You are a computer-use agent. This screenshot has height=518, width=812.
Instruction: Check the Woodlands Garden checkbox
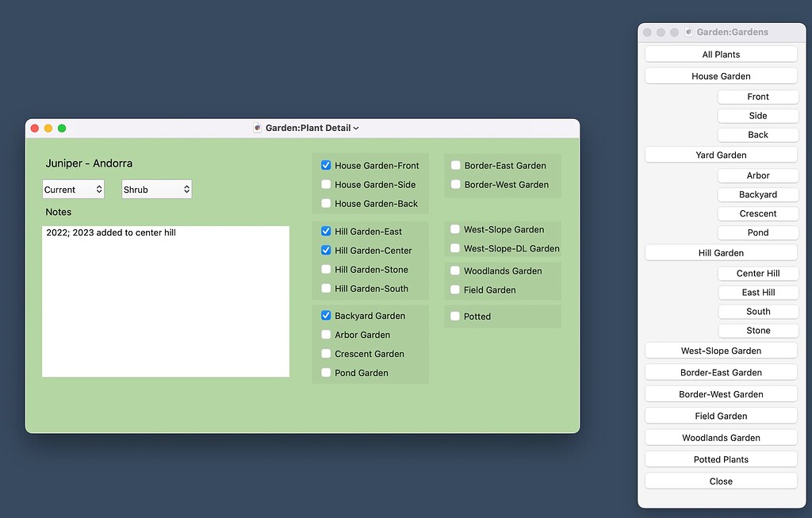457,271
